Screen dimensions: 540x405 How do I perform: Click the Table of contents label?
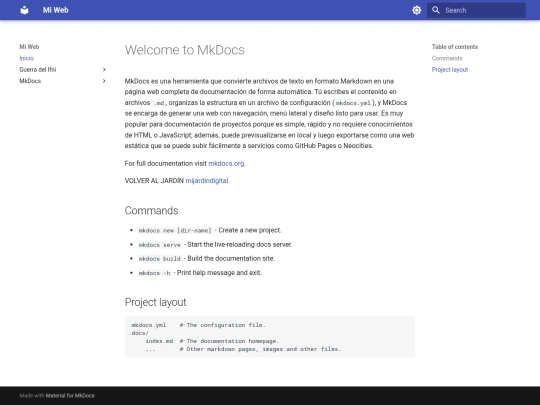[455, 47]
